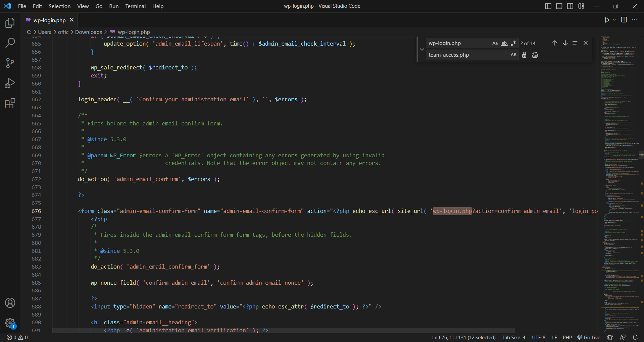This screenshot has height=342, width=644.
Task: Click wp-login.php breadcrumb item
Action: [130, 32]
